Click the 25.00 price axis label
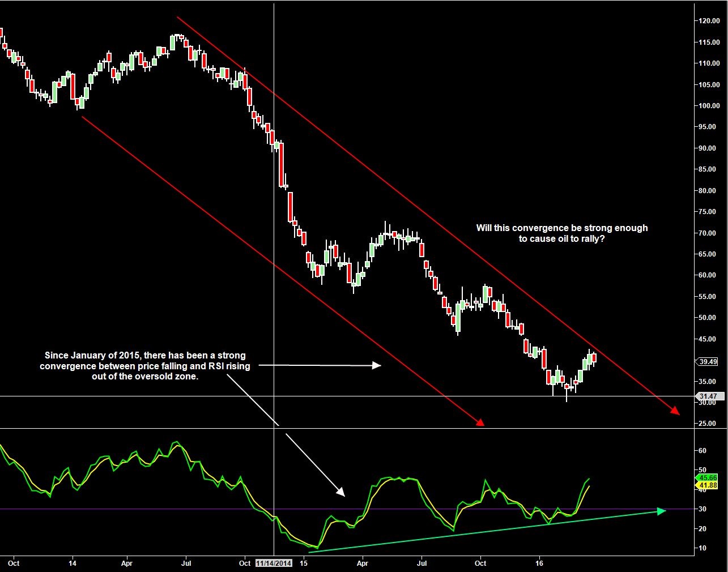This screenshot has height=572, width=728. pos(707,424)
